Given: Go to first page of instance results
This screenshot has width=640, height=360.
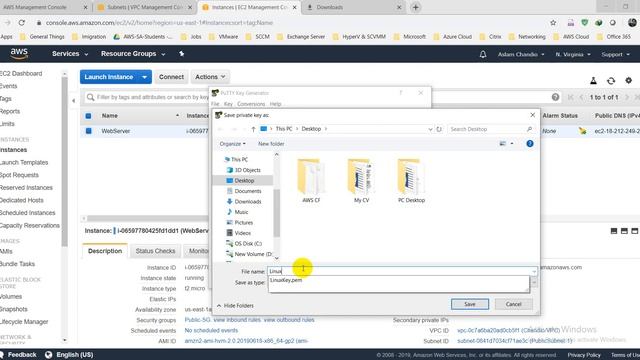Looking at the screenshot, I should [571, 97].
